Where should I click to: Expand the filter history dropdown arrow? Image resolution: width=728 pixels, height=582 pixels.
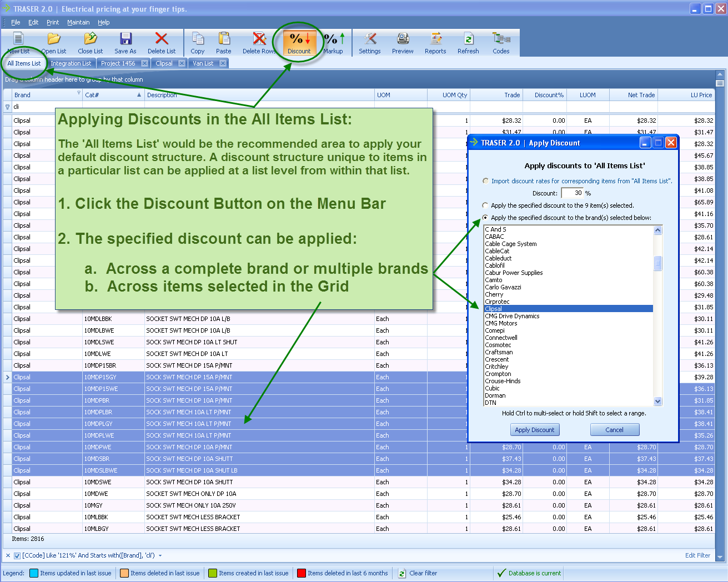160,555
